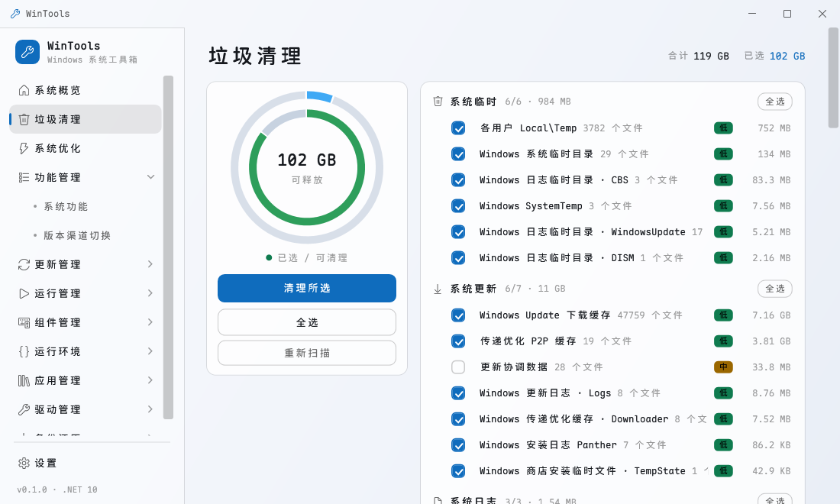Click the 低 badge on Windows Update 下载缓存
This screenshot has width=840, height=504.
coord(723,315)
